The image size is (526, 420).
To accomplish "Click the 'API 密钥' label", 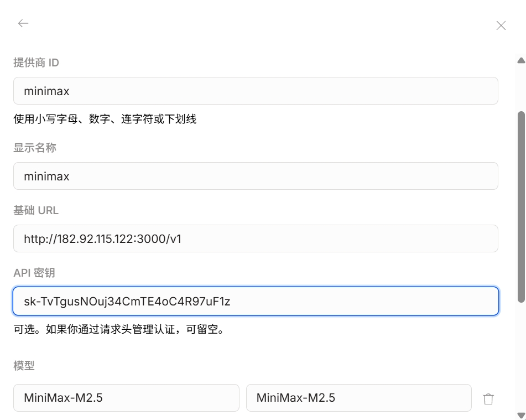I will click(x=34, y=273).
